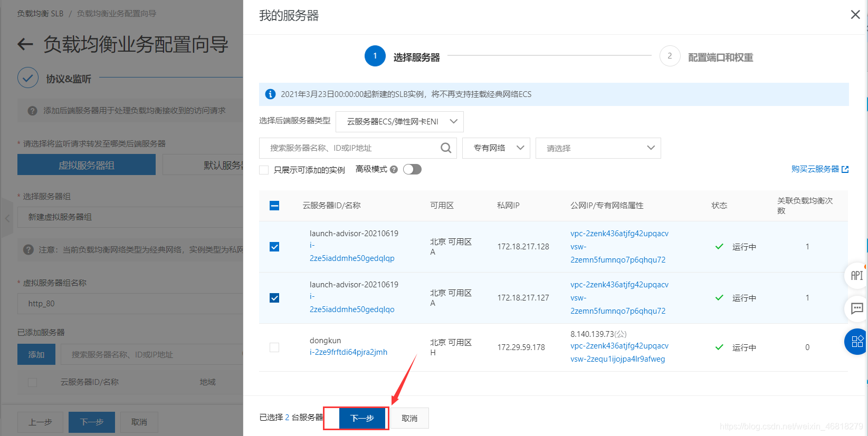The width and height of the screenshot is (868, 436).
Task: Click 下一步 in background wizard footer
Action: pos(92,422)
